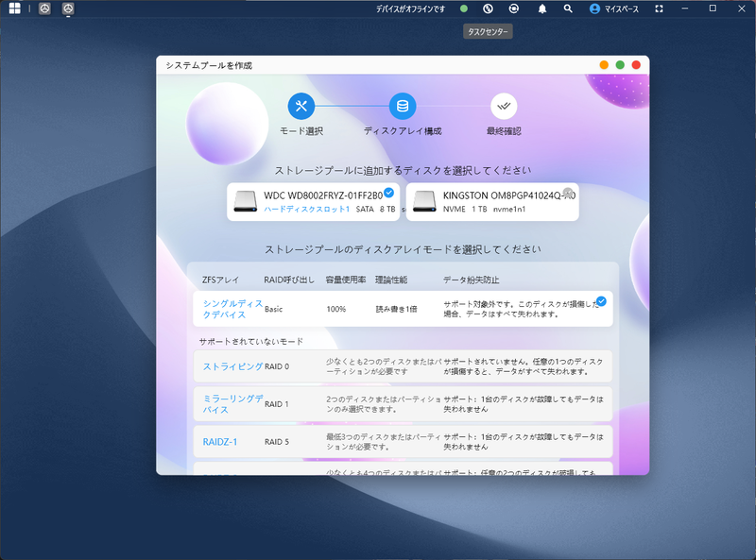
Task: Open search from the top bar
Action: coord(567,8)
